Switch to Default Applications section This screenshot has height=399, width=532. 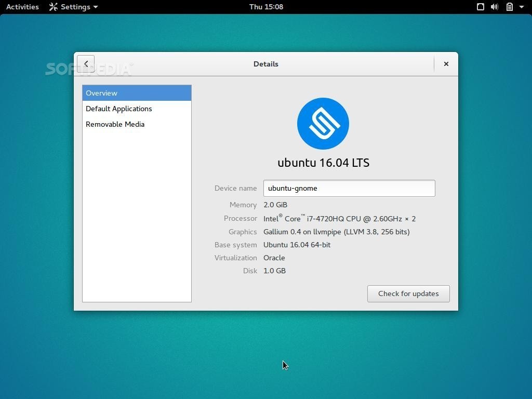click(x=119, y=109)
